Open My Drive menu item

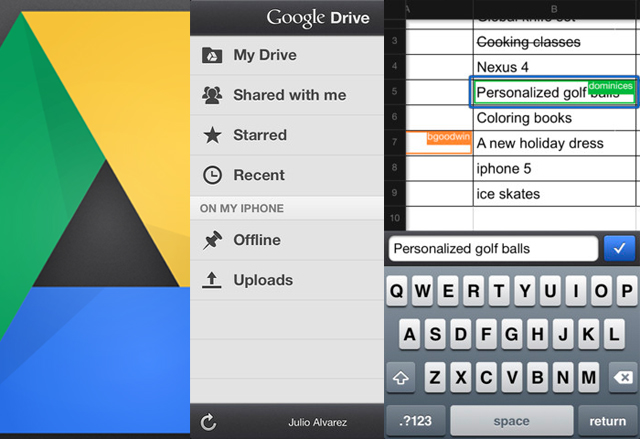click(x=287, y=55)
